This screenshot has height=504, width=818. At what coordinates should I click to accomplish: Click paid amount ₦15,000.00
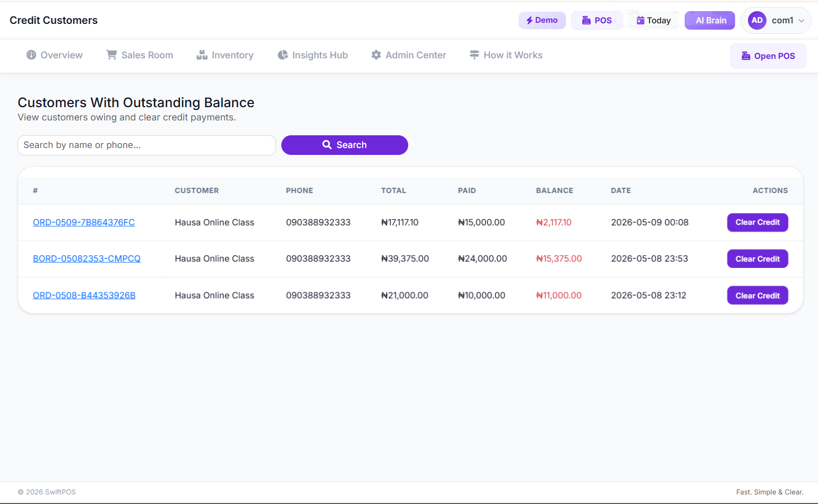pyautogui.click(x=481, y=222)
